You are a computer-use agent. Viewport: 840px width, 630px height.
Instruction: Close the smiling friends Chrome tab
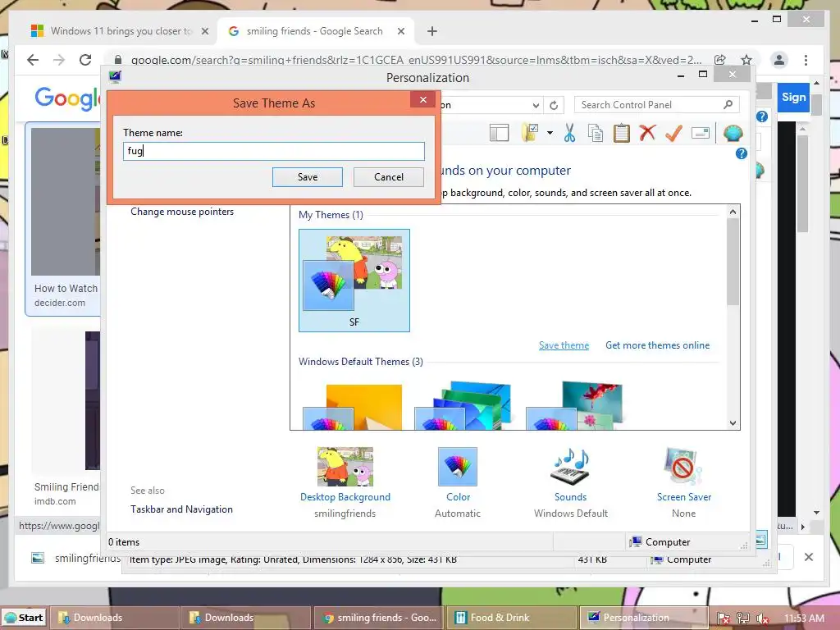tap(400, 31)
